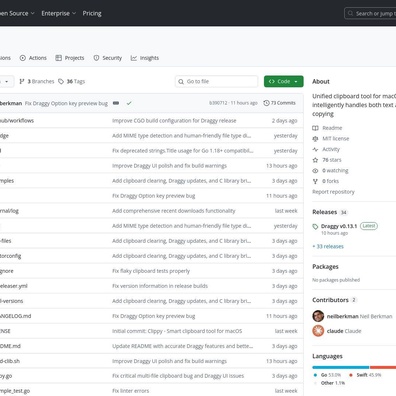Image resolution: width=396 pixels, height=396 pixels.
Task: Open the branch selector dropdown
Action: tap(6, 81)
